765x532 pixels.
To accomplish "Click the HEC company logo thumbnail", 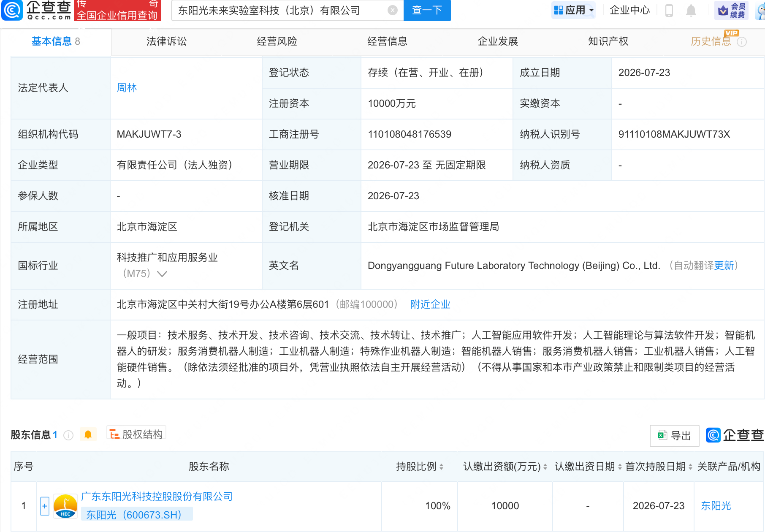I will click(65, 506).
